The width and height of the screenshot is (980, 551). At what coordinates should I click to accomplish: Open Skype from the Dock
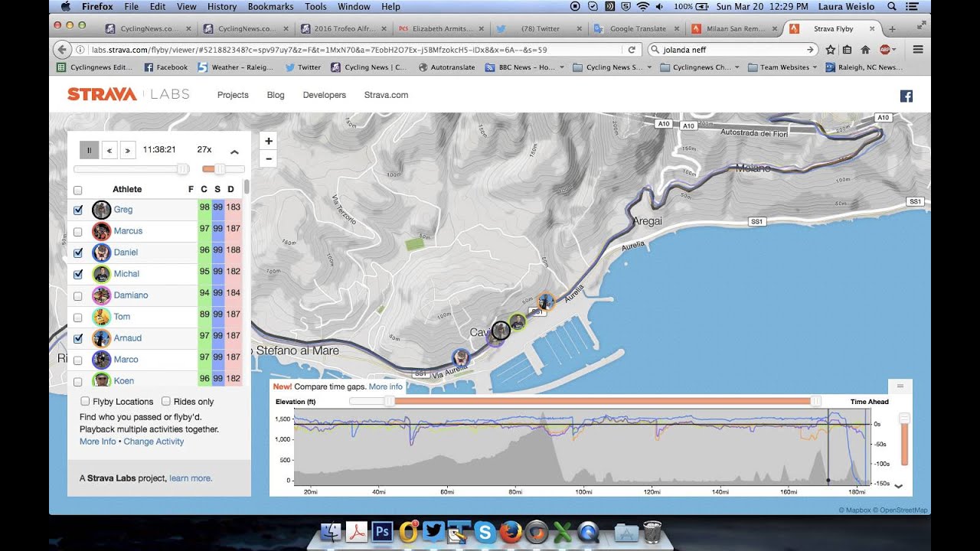coord(485,532)
